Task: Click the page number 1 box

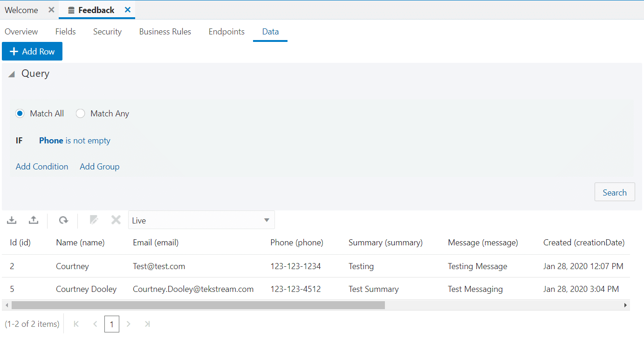Action: point(112,324)
